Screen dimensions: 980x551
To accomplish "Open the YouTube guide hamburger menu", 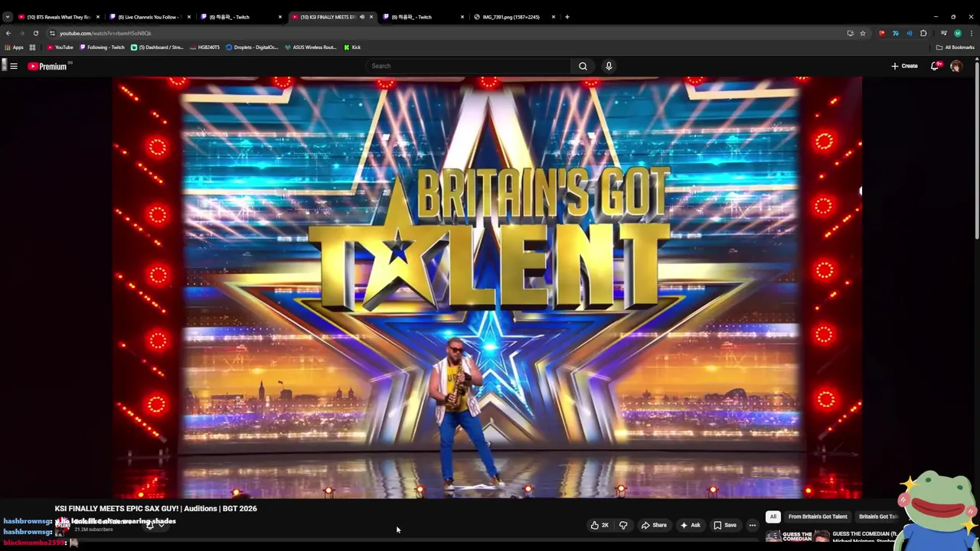I will 14,66.
